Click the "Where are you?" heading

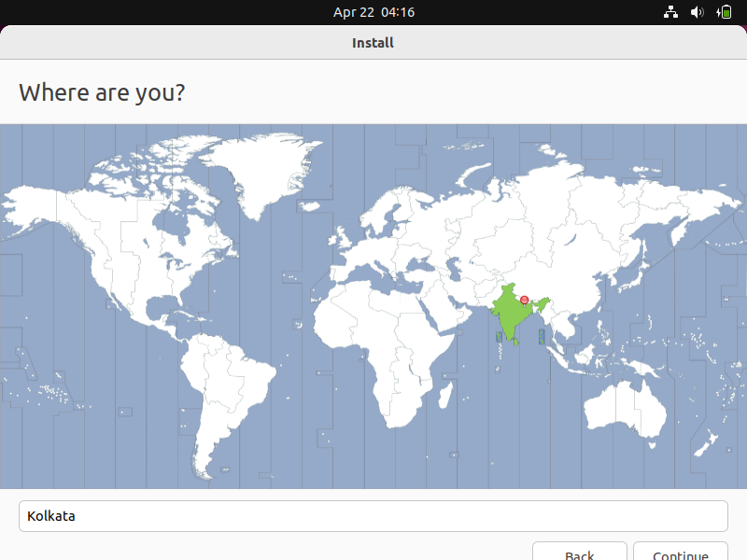102,92
